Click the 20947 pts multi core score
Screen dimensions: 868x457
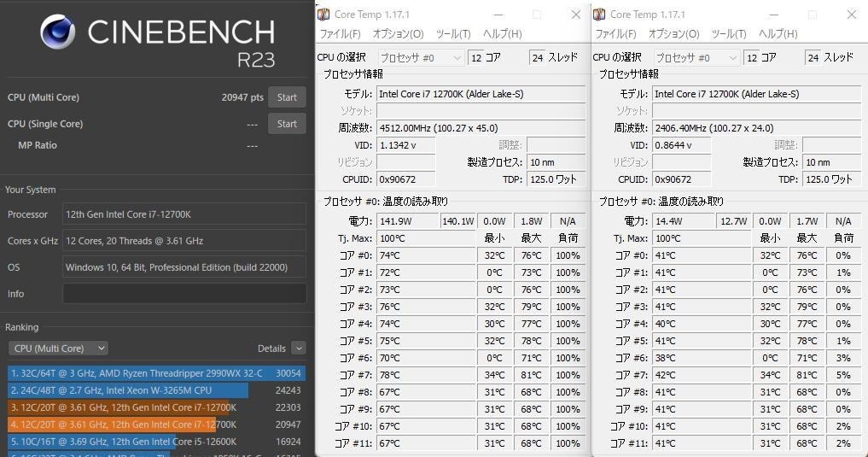(x=242, y=97)
